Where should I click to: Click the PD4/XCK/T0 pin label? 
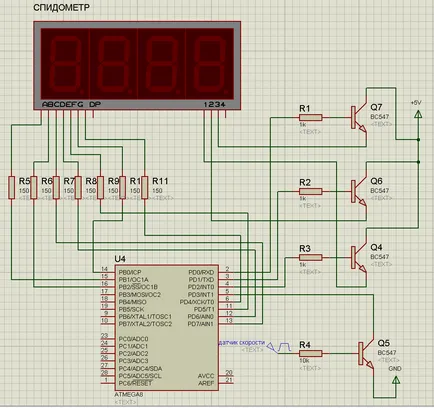click(x=197, y=302)
